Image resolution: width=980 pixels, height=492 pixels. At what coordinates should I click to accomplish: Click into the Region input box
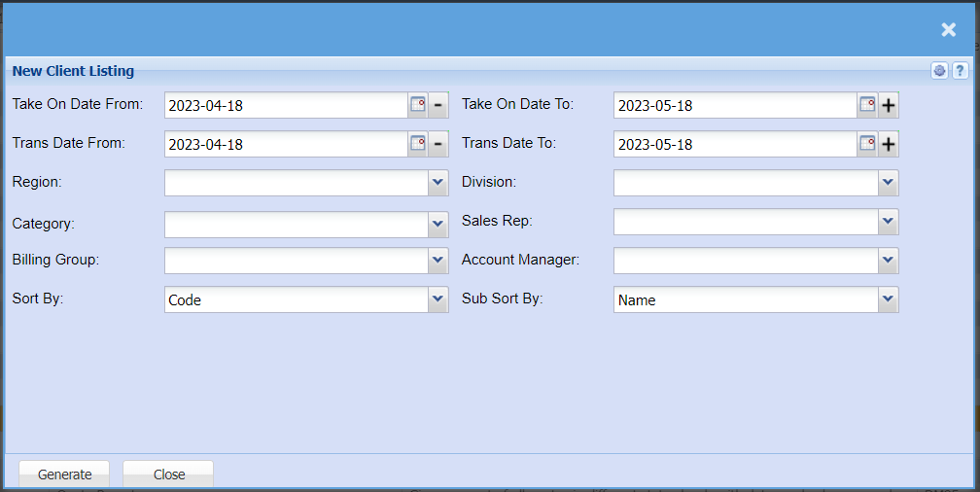coord(297,183)
